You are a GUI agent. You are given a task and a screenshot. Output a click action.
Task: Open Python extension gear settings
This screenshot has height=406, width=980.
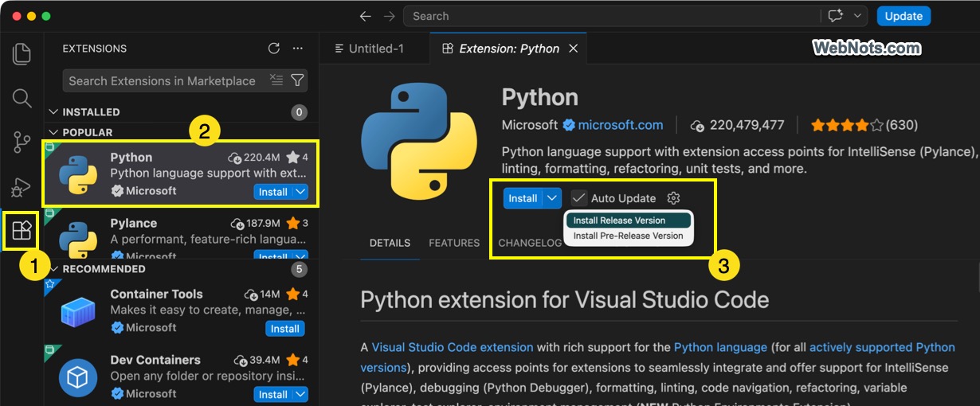pyautogui.click(x=674, y=198)
